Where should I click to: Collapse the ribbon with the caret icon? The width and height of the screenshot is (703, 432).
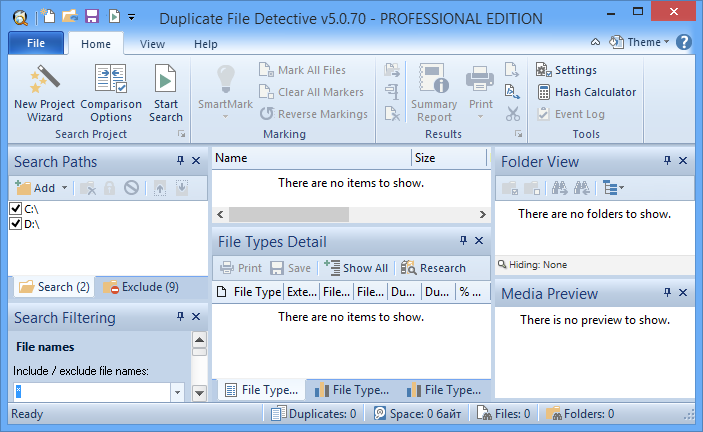coord(595,42)
